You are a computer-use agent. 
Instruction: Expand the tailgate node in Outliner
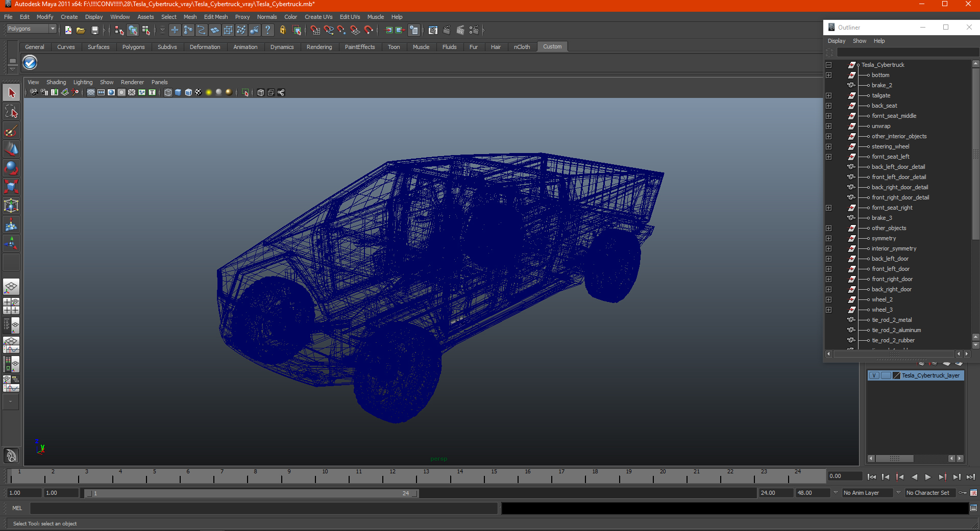828,95
